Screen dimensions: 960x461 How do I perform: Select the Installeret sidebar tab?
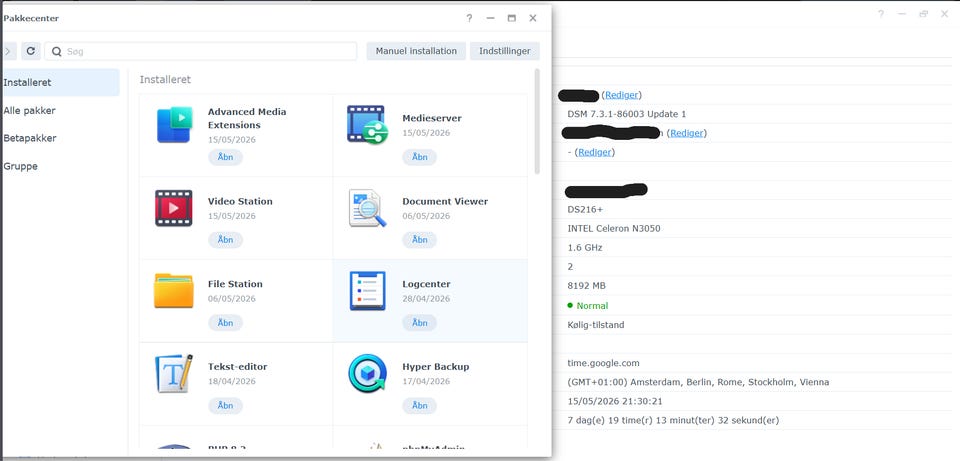pyautogui.click(x=61, y=83)
